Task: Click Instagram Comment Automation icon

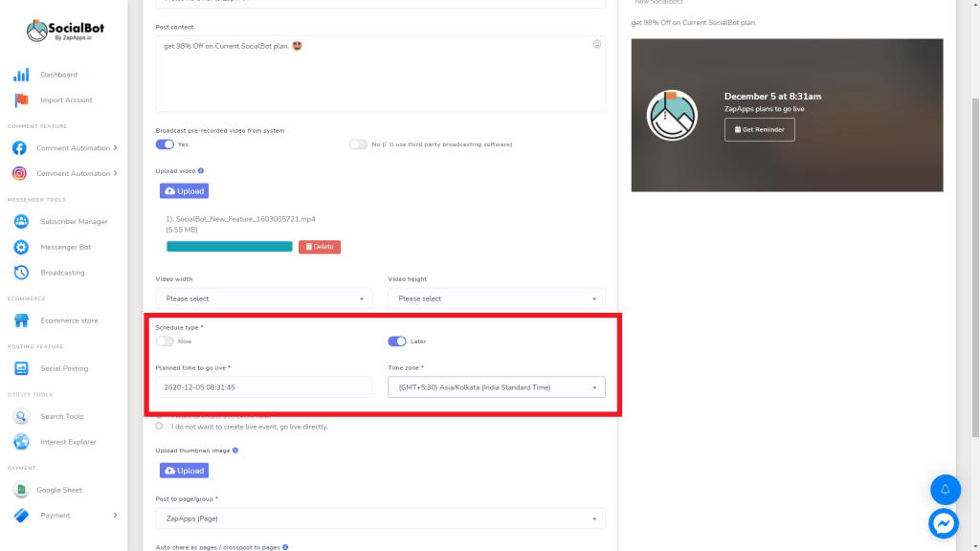Action: point(19,174)
